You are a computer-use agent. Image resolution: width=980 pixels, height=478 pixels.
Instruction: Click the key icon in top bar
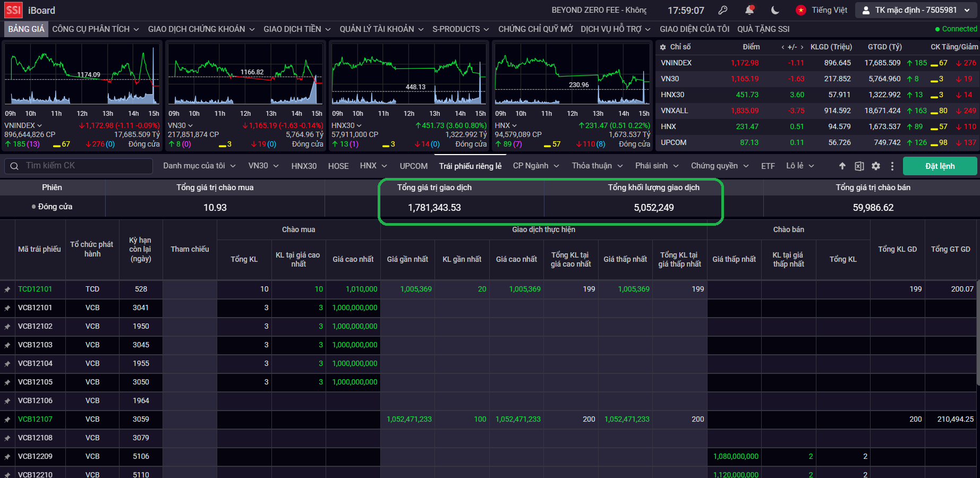pos(722,10)
